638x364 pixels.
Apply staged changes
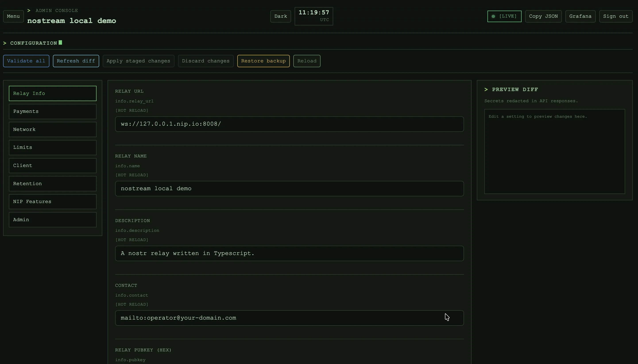click(x=138, y=61)
